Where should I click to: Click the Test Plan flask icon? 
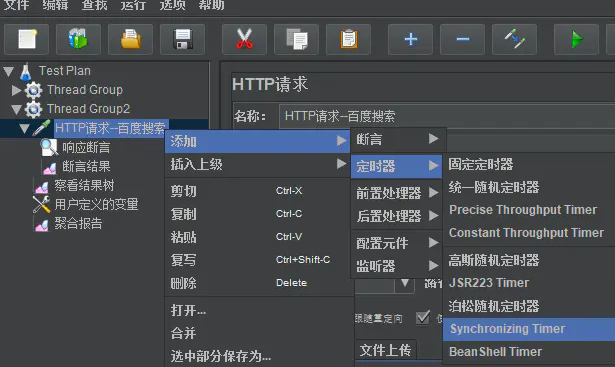tap(26, 72)
